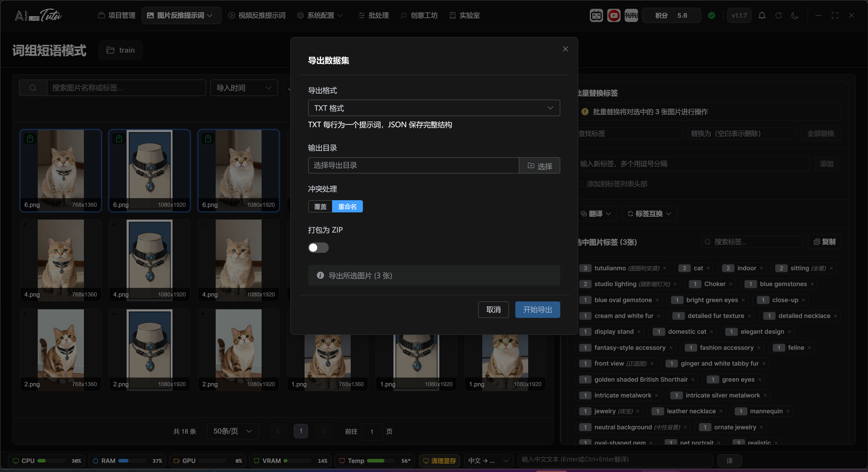Select the 2.png 768x1360 image checkbox
868x472 pixels.
(x=25, y=314)
